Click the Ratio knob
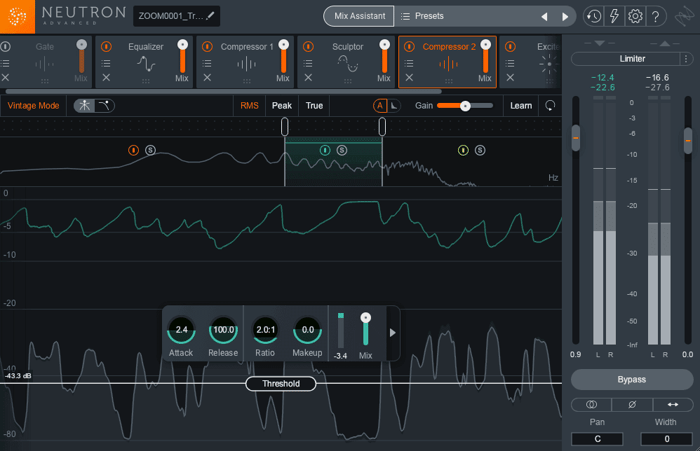Viewport: 700px width, 451px height. (265, 330)
